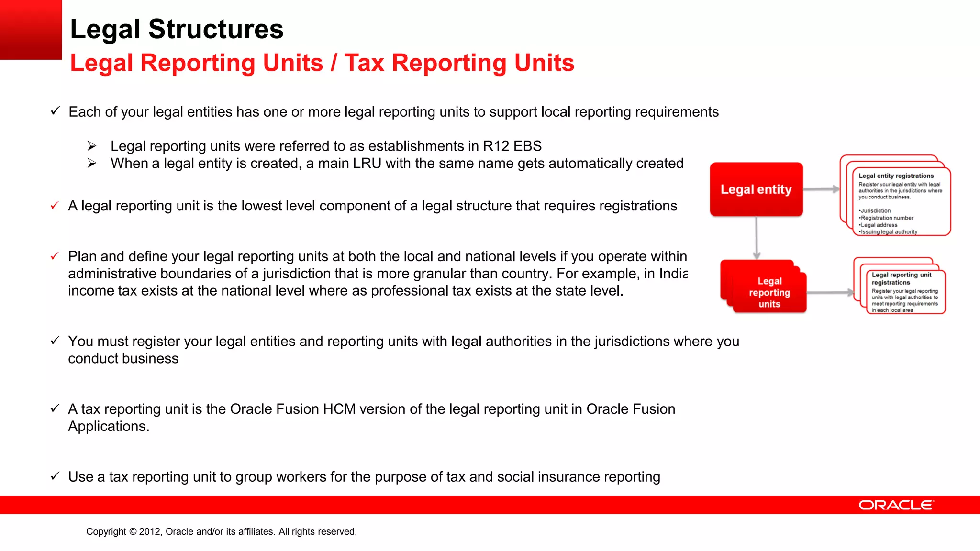Click checkmark beside 'Use a tax reporting unit'
This screenshot has height=551, width=980.
pos(55,476)
